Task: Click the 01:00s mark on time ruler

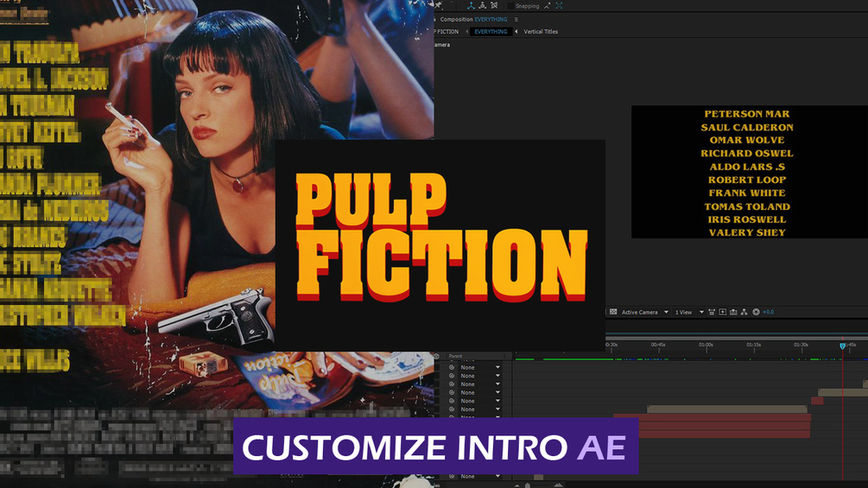Action: (706, 345)
